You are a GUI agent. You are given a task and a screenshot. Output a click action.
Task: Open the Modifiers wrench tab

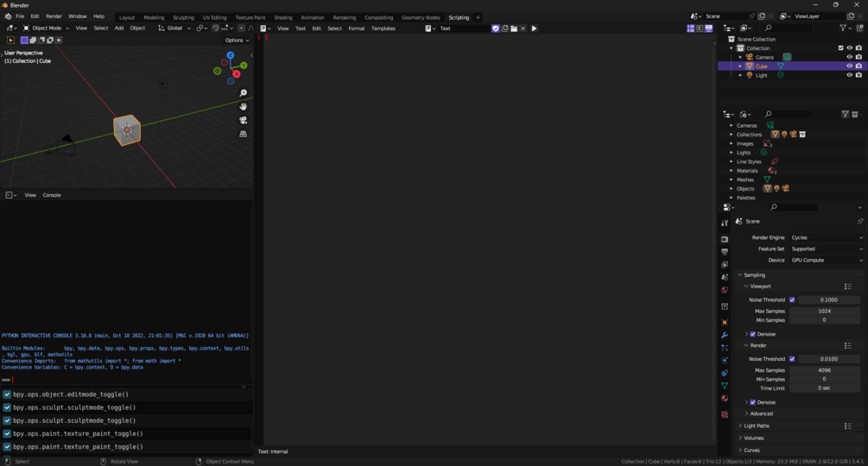(x=725, y=335)
